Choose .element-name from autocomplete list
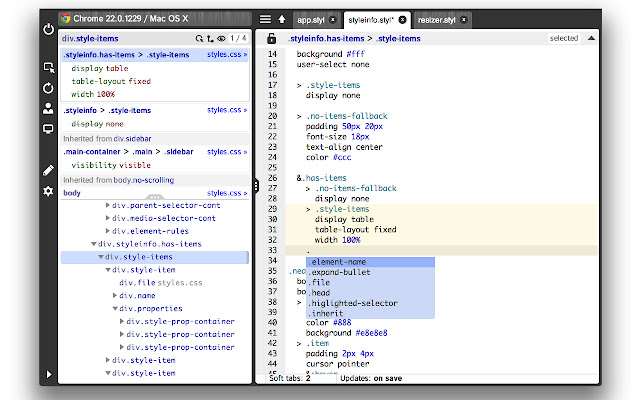This screenshot has height=400, width=640. click(x=370, y=262)
